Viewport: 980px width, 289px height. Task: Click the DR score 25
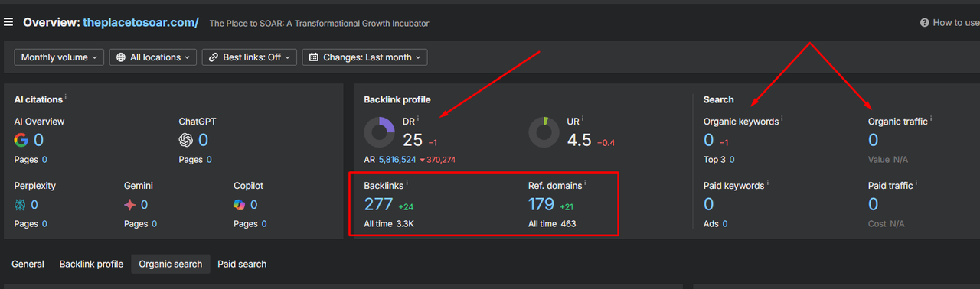click(413, 140)
